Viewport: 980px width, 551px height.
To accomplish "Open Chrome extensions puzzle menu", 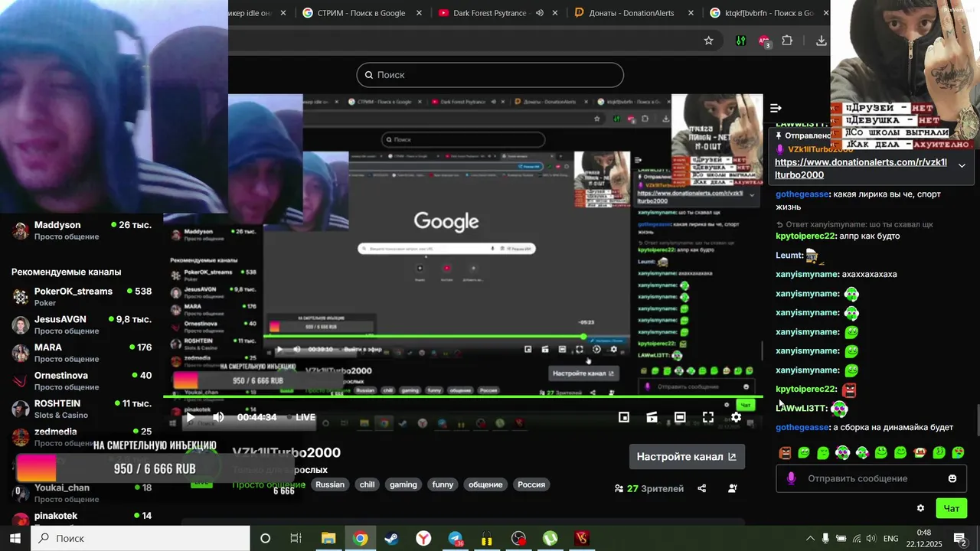I will [x=787, y=41].
